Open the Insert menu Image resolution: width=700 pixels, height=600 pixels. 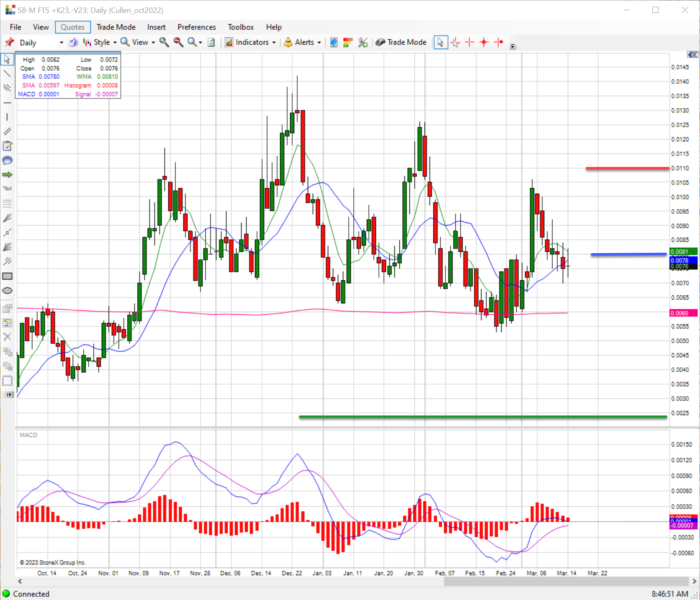[156, 27]
